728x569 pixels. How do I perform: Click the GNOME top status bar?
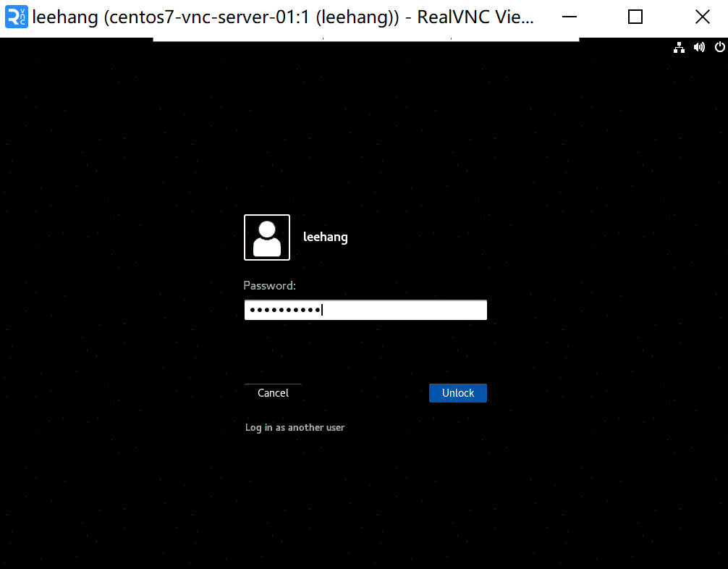[x=434, y=47]
